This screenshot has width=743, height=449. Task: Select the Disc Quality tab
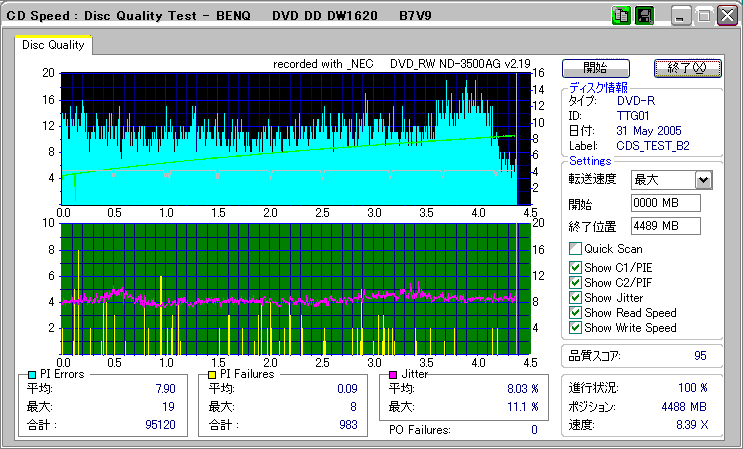click(x=54, y=45)
